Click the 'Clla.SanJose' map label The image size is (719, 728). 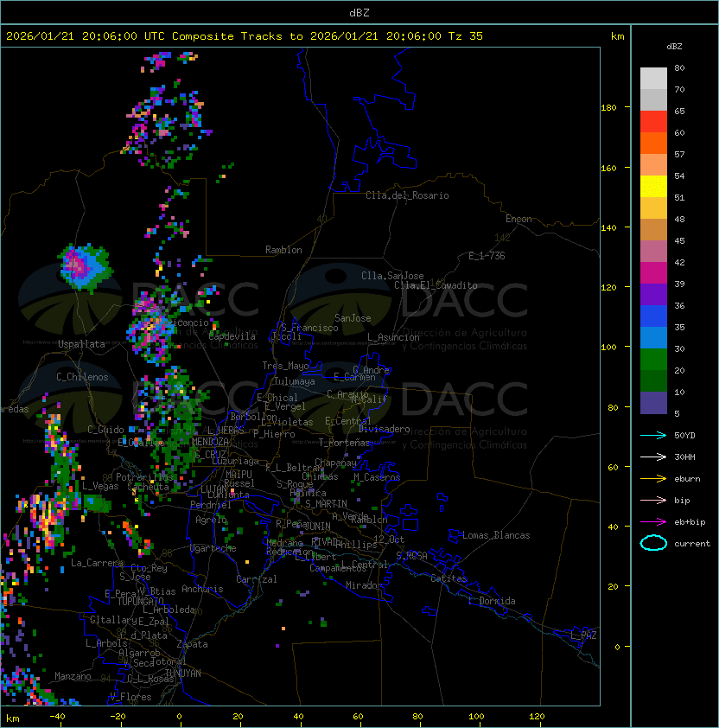[x=392, y=276]
